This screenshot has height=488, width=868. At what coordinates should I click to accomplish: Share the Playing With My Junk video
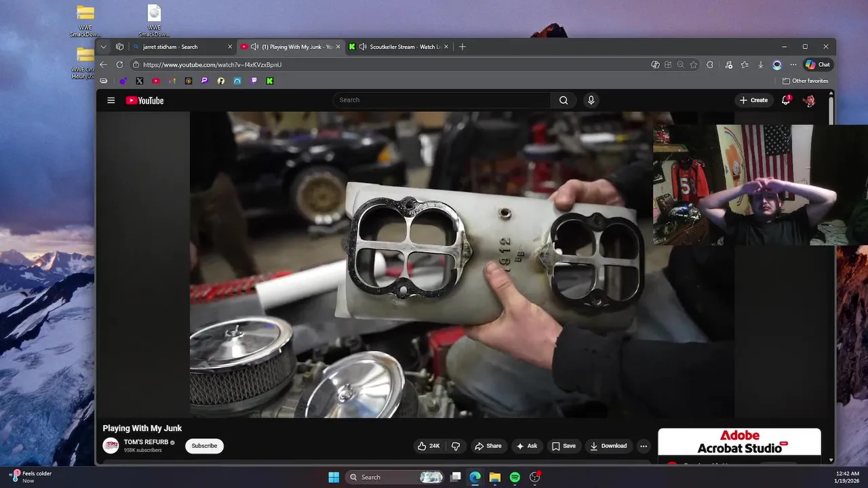(488, 446)
